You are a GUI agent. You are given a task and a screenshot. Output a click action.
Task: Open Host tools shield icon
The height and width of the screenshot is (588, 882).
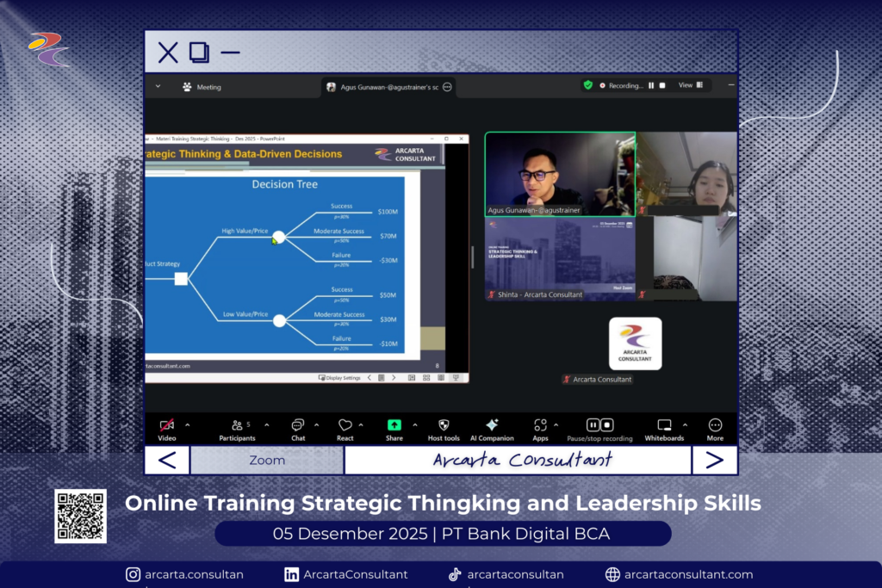click(444, 426)
